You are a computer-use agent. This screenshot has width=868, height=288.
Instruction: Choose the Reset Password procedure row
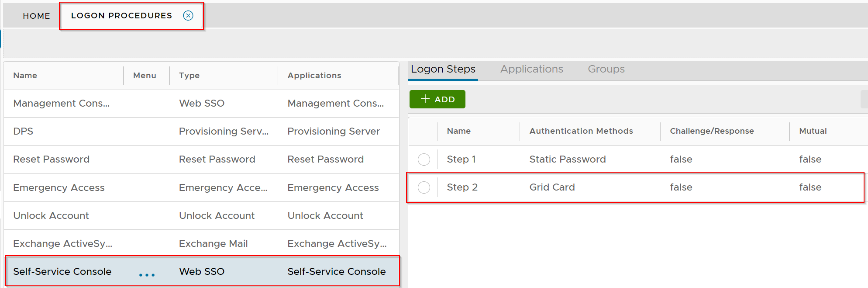(51, 160)
